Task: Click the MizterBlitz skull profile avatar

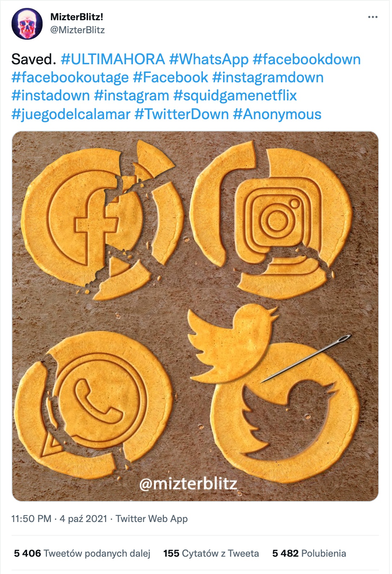Action: pos(27,23)
